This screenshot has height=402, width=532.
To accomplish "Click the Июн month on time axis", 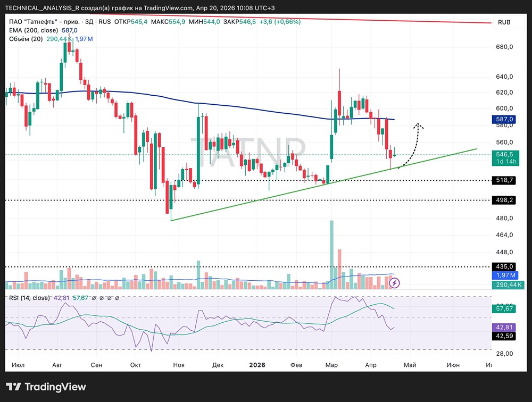I will coord(453,365).
